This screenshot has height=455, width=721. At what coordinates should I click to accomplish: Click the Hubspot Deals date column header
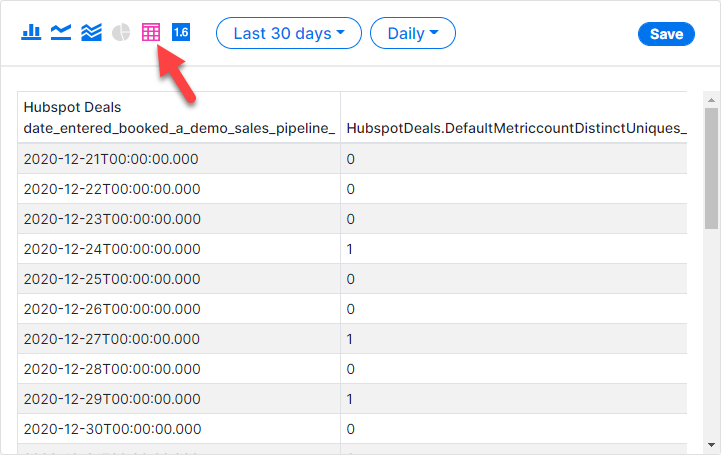pos(179,118)
